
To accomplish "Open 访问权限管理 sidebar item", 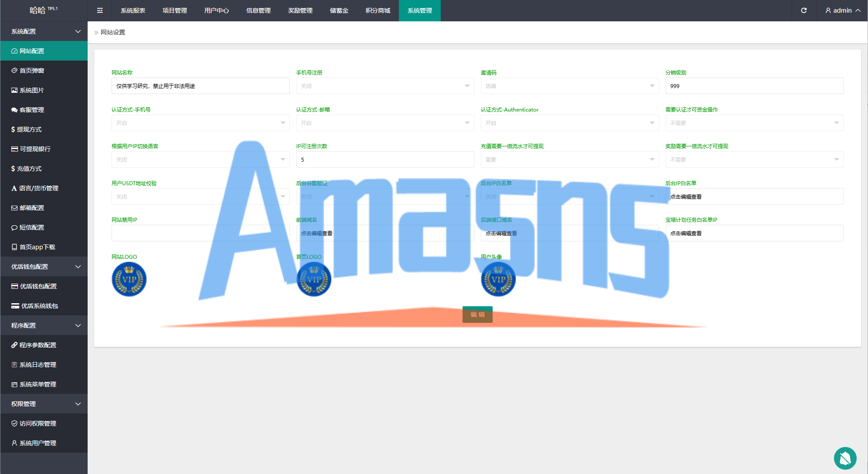I will [x=37, y=423].
